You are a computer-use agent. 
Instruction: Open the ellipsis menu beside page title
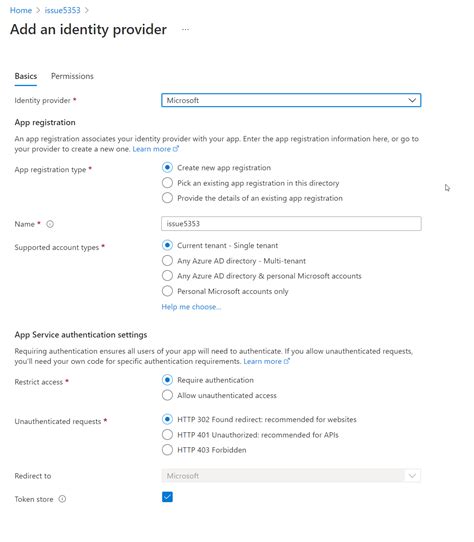[185, 29]
